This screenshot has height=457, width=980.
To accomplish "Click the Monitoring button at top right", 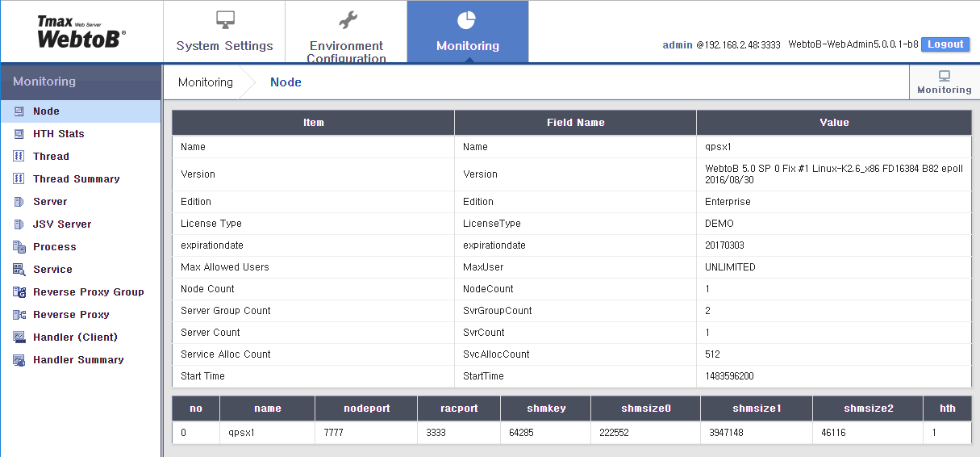I will (x=944, y=82).
